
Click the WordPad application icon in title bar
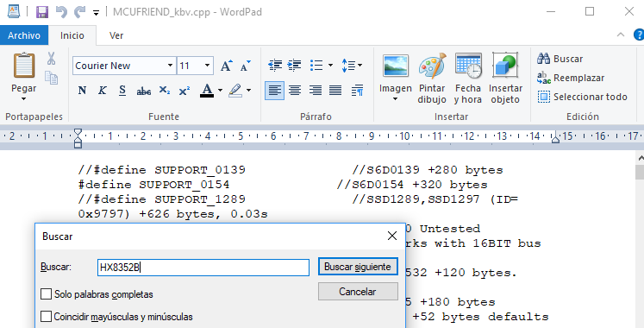[x=14, y=11]
